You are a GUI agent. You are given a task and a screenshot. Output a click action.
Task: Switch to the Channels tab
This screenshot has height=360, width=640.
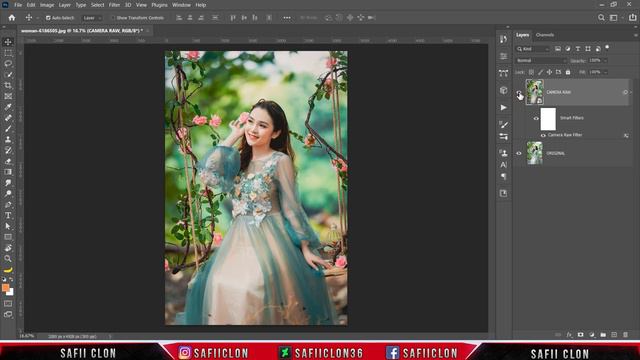click(x=544, y=35)
